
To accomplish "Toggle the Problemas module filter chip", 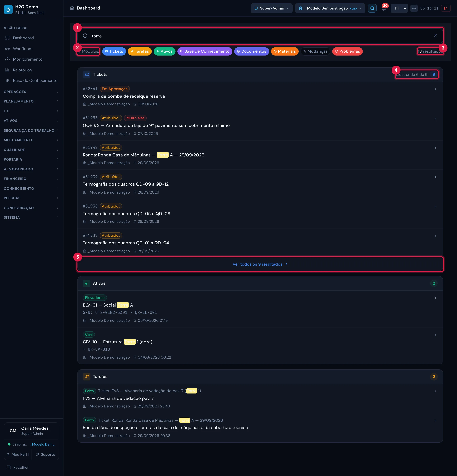I will point(347,51).
